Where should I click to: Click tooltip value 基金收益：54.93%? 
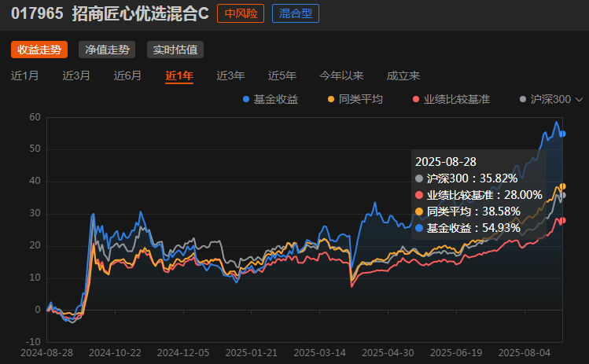click(x=468, y=228)
